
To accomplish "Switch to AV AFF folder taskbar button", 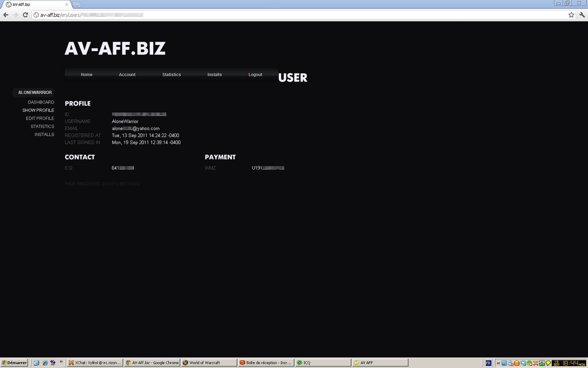I will [x=380, y=363].
